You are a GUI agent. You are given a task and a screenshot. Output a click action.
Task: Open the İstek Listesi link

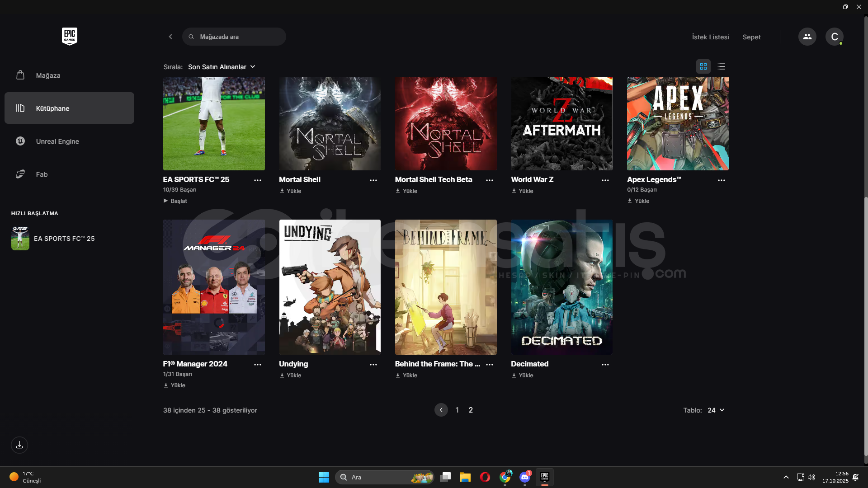tap(710, 37)
